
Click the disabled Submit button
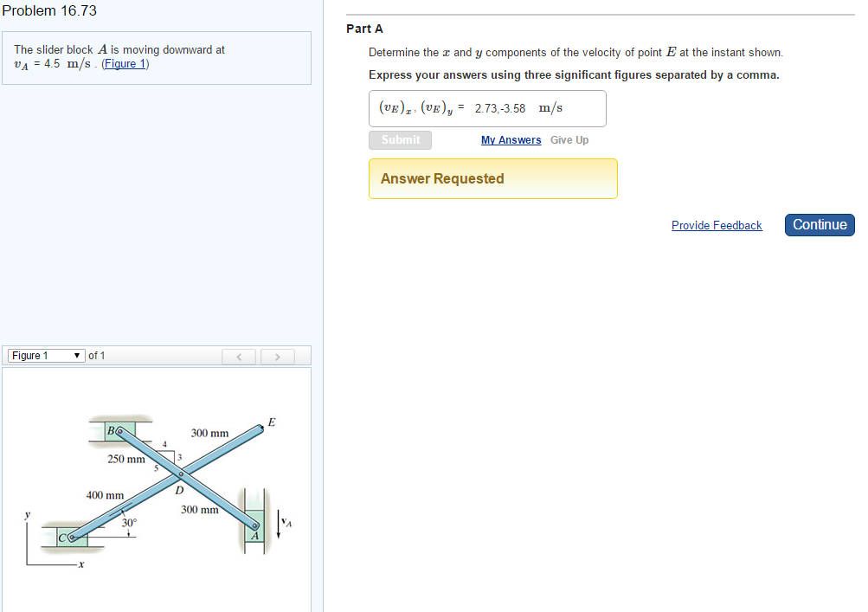point(400,139)
